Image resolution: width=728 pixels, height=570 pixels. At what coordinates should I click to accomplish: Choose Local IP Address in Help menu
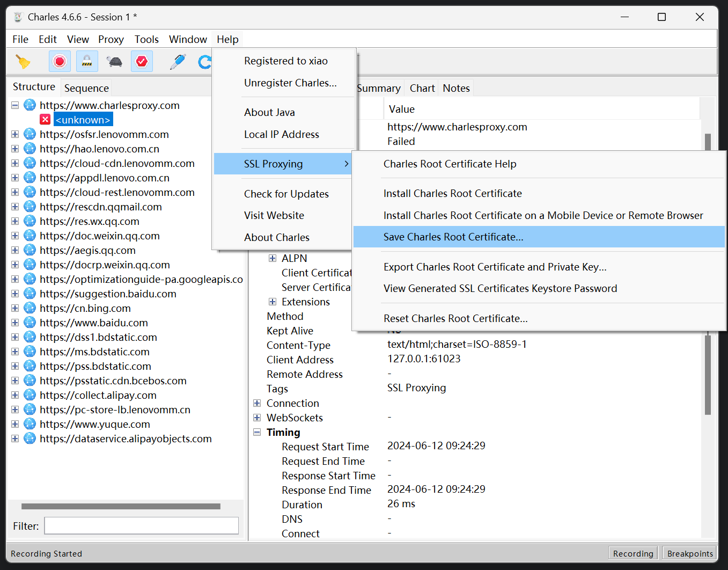(x=283, y=134)
